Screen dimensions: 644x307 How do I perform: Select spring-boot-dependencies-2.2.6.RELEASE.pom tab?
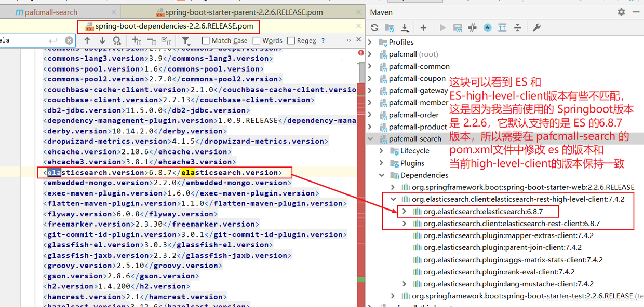(174, 26)
